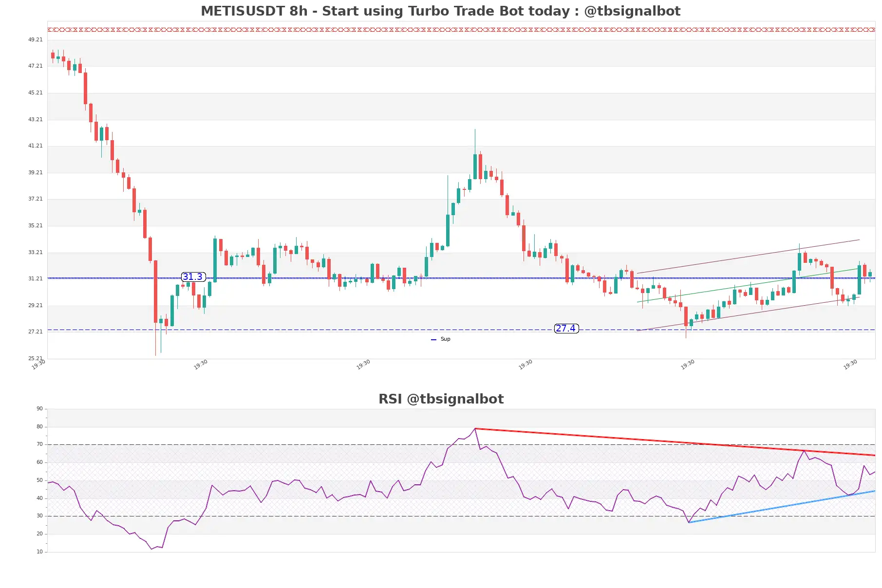The height and width of the screenshot is (588, 882).
Task: Click the 43.21 price axis label
Action: (x=36, y=119)
